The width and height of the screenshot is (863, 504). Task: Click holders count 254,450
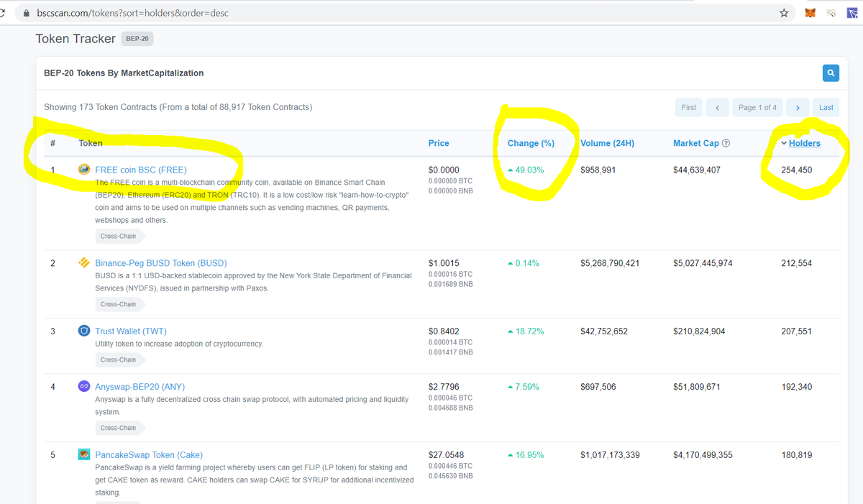coord(796,170)
